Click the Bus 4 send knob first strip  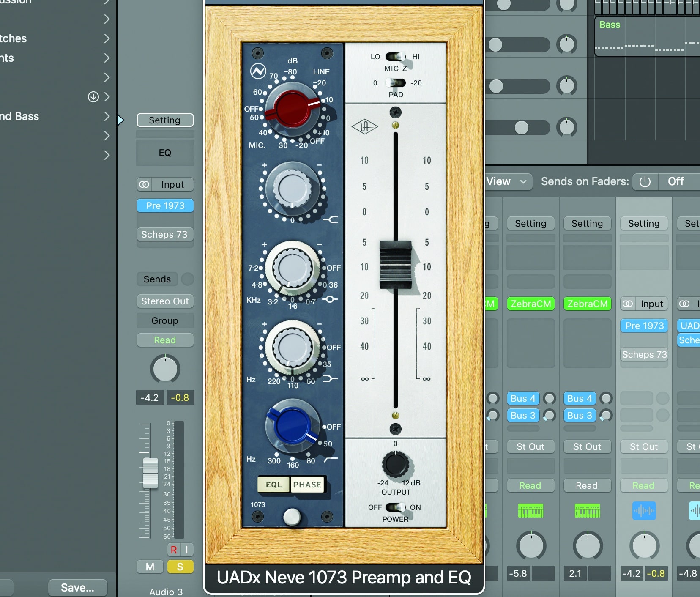pos(550,398)
